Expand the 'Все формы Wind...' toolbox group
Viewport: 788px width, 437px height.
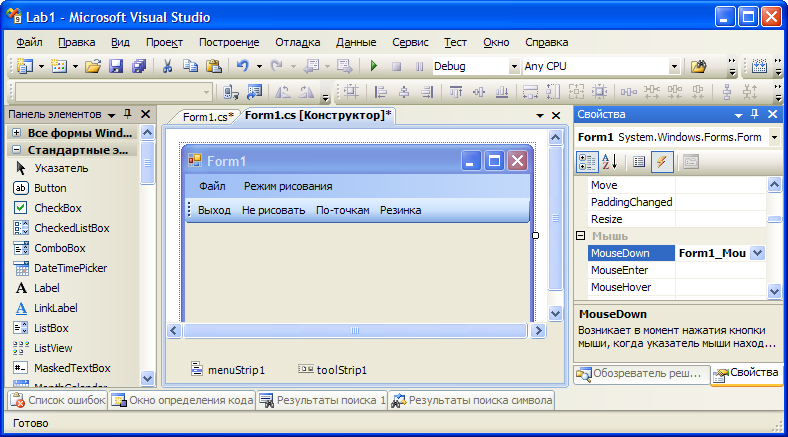click(x=17, y=133)
